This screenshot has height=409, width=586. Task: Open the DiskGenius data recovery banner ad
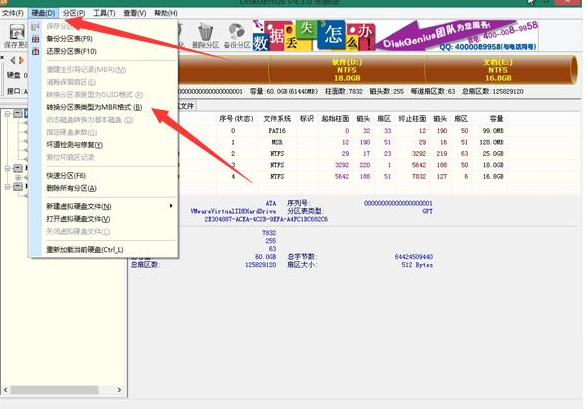[395, 36]
